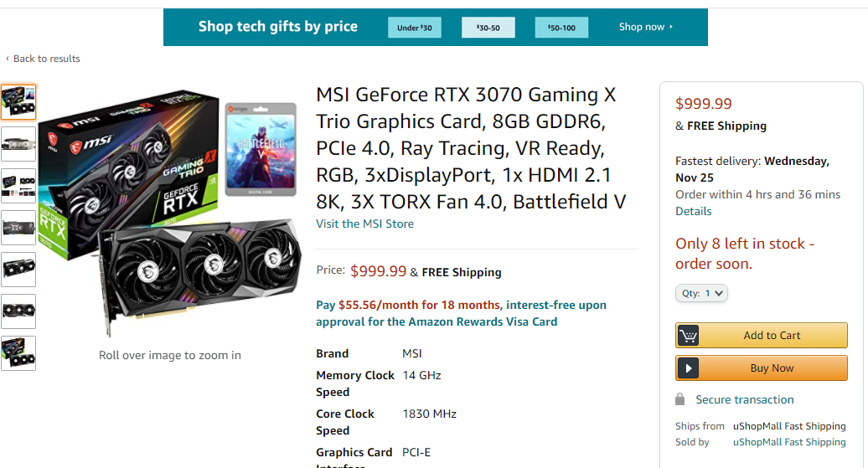868x468 pixels.
Task: Select the sixth thumbnail showing front fans
Action: point(18,311)
